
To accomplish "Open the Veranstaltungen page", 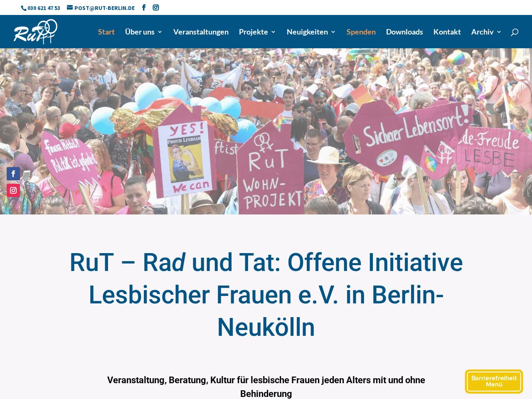I will (x=201, y=32).
